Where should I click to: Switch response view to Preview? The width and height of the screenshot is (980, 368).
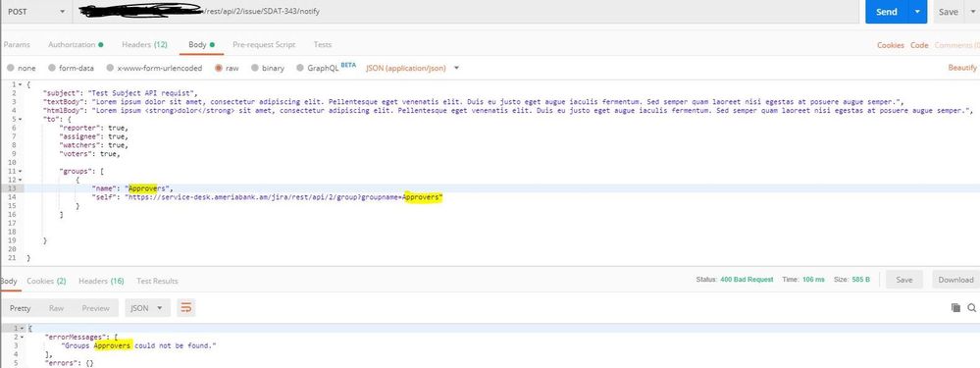pos(95,308)
